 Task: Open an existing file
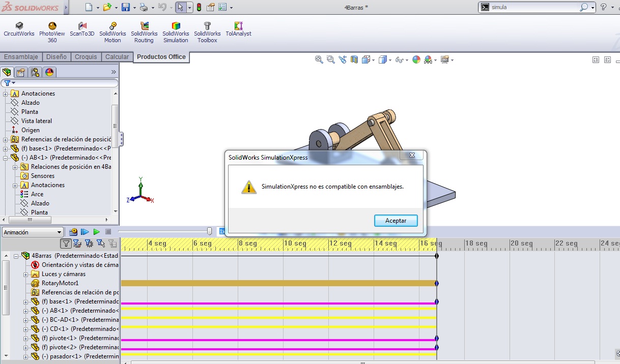pos(107,7)
